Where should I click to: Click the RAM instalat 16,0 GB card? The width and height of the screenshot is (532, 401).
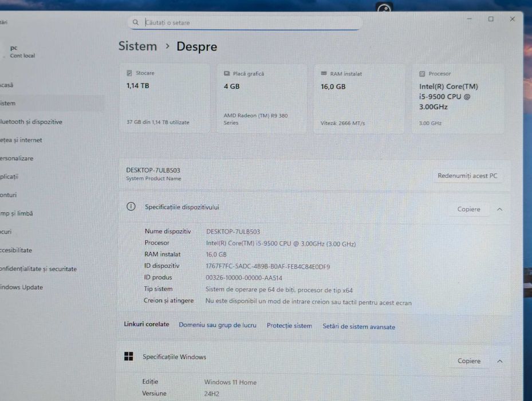359,99
